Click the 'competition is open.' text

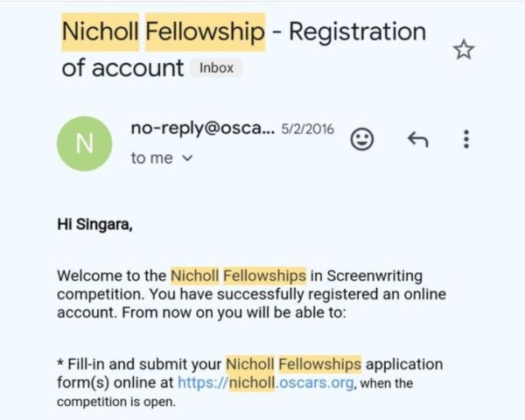116,402
